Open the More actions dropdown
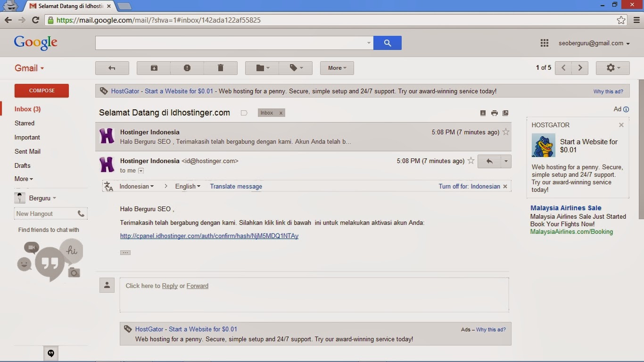644x362 pixels. [x=337, y=68]
